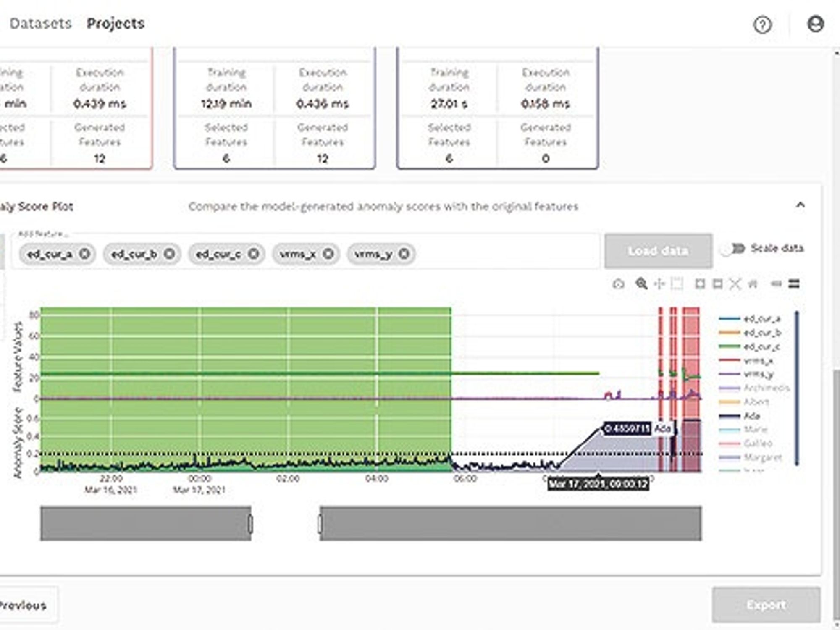Enable show closest data on hover
The width and height of the screenshot is (840, 630).
776,284
